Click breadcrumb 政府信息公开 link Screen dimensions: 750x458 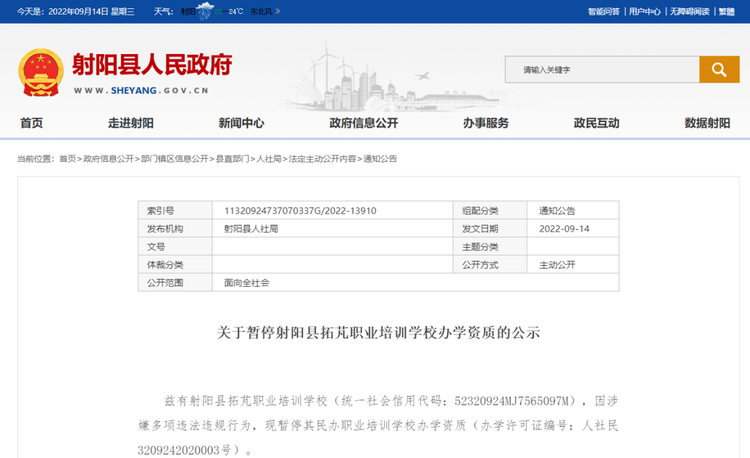coord(109,159)
